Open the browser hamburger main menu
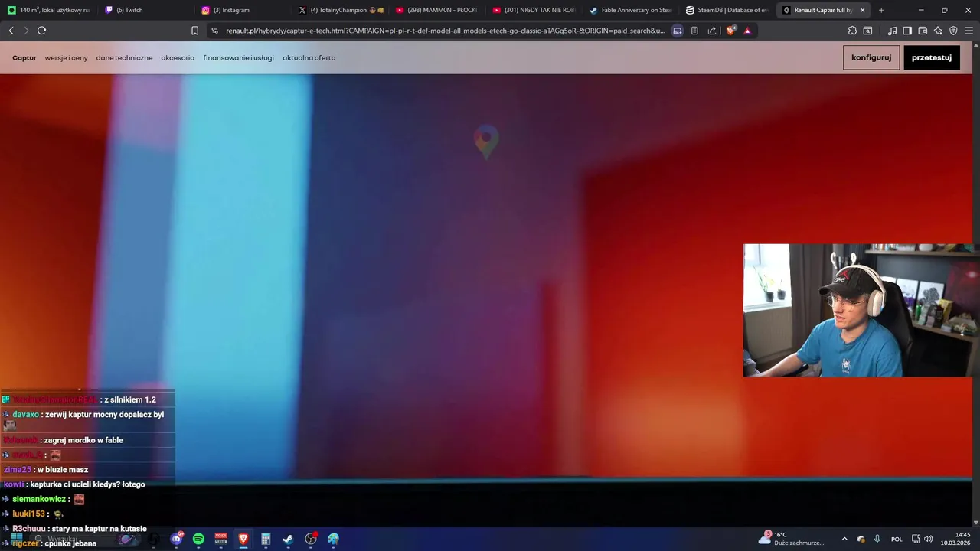 [x=969, y=31]
